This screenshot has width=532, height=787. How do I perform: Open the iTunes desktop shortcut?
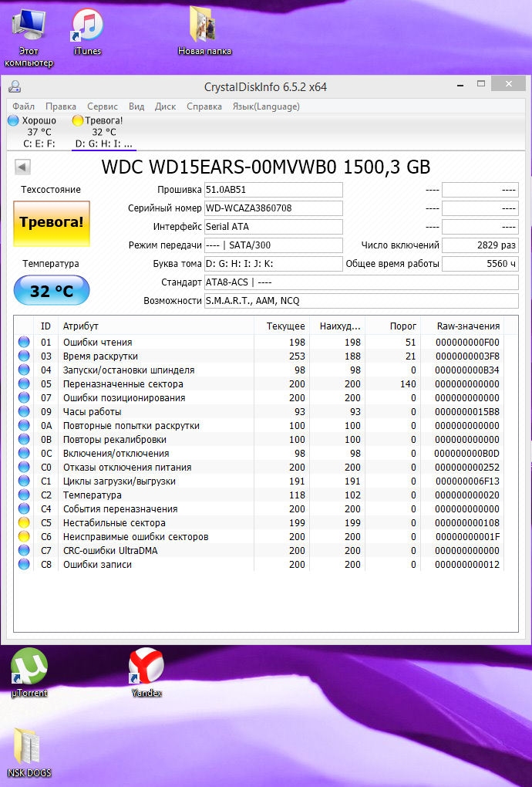(x=87, y=27)
